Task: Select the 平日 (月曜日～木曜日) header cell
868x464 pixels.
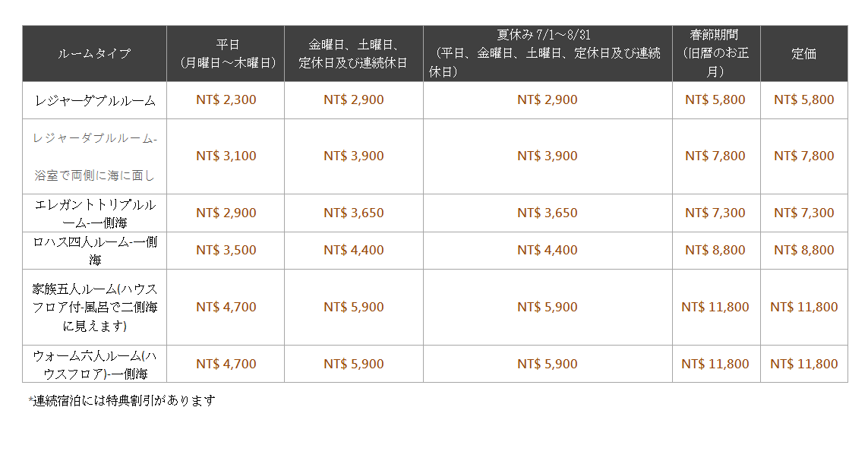Action: [226, 54]
